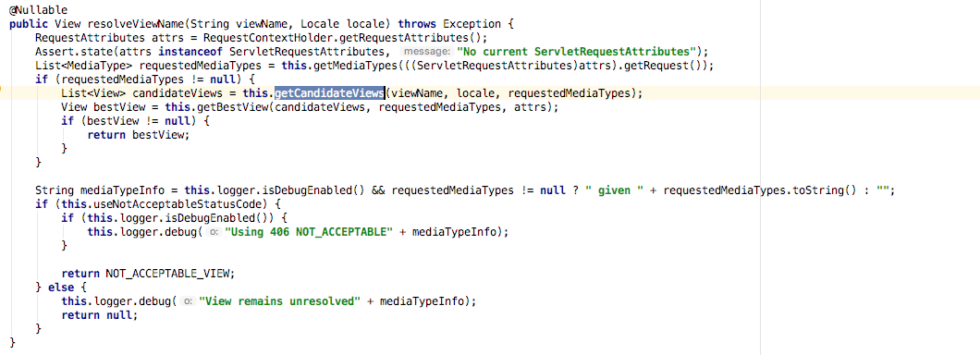Click the parameter hint before "Using 406 NOT_ACCEPTABLE"
This screenshot has width=980, height=355.
tap(212, 232)
